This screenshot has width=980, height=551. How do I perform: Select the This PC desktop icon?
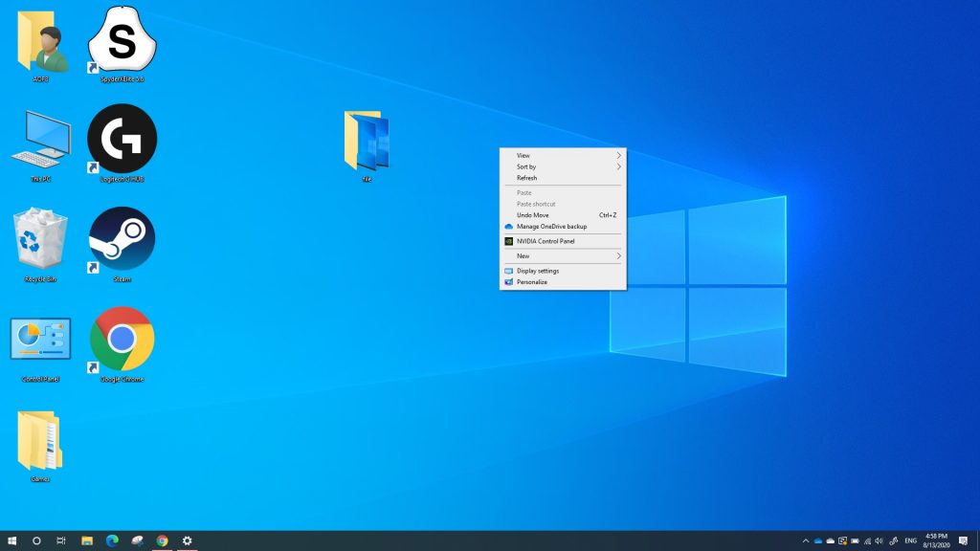(x=40, y=145)
